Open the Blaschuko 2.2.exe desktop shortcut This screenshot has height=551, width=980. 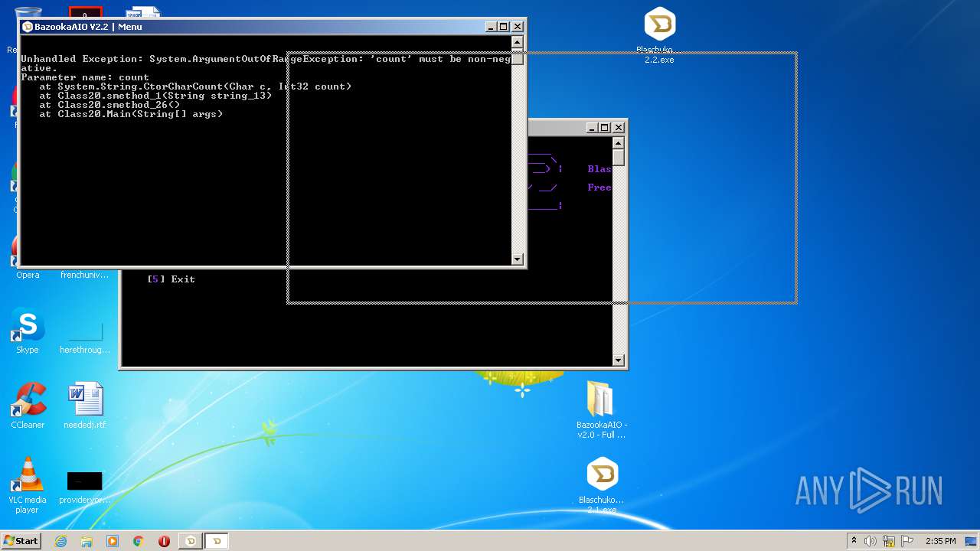point(659,35)
